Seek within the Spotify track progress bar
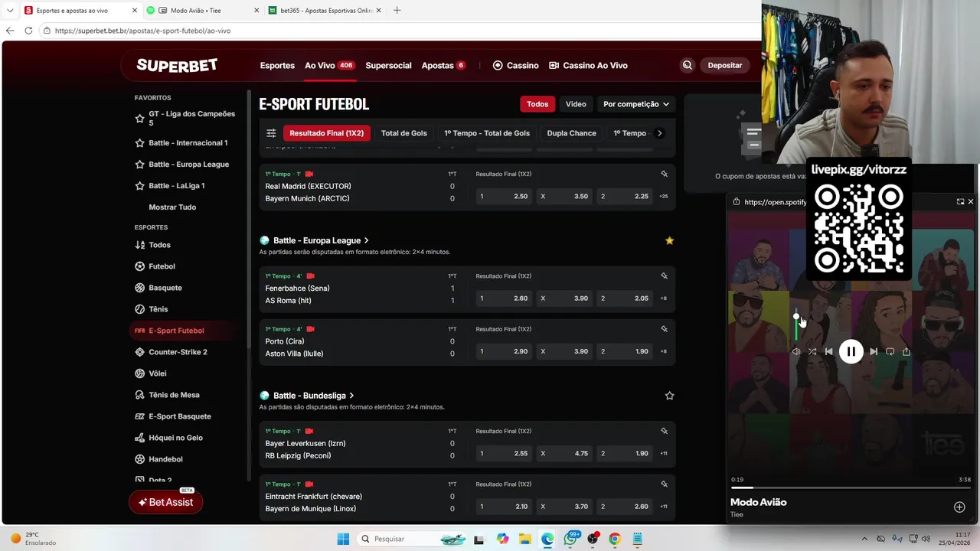This screenshot has height=551, width=980. click(851, 487)
